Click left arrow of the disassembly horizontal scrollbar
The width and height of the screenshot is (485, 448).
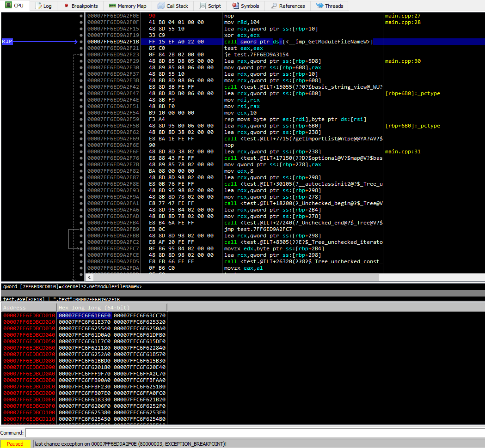tap(88, 278)
